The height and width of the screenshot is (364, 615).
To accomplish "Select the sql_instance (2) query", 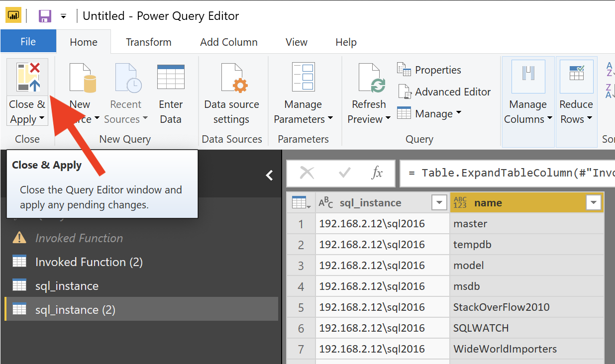I will click(141, 309).
